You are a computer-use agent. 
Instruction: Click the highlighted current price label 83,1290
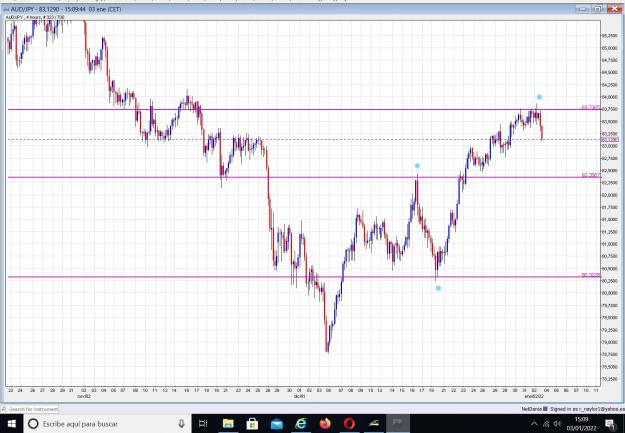click(610, 140)
